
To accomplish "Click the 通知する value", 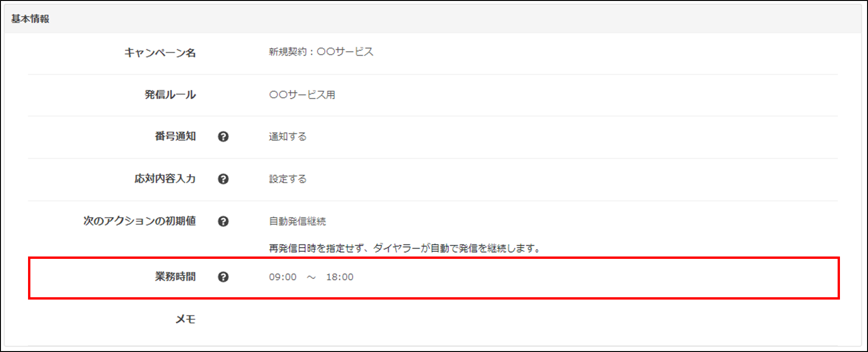I will point(287,137).
